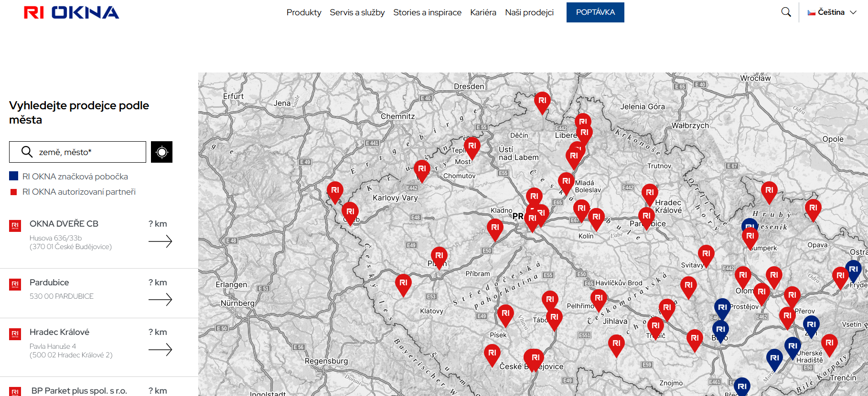The width and height of the screenshot is (868, 396).
Task: Open the search magnifier in header
Action: pyautogui.click(x=786, y=12)
